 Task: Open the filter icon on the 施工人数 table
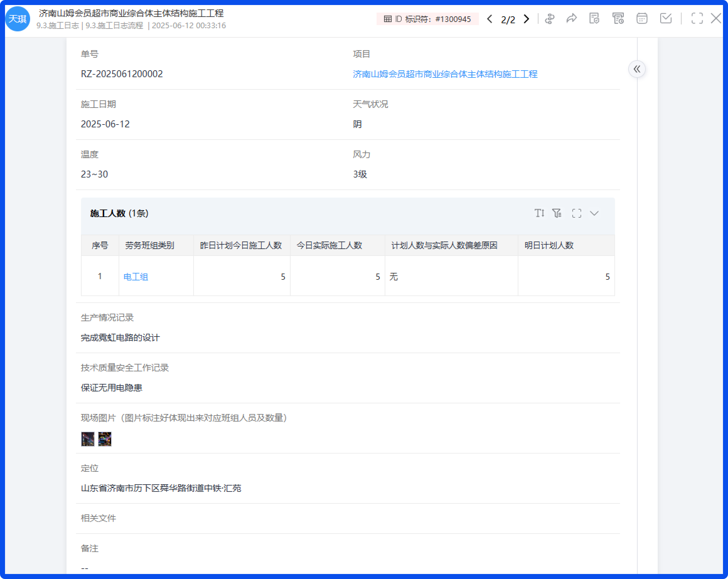coord(557,213)
